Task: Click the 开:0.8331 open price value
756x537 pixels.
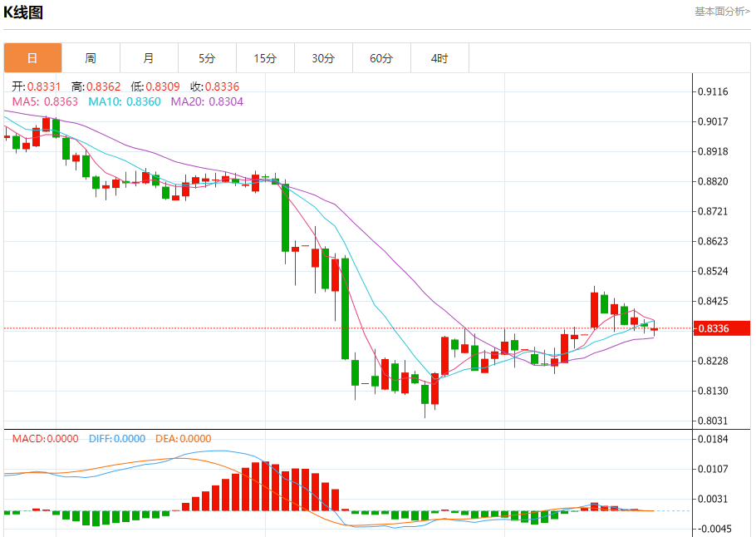Action: coord(37,86)
